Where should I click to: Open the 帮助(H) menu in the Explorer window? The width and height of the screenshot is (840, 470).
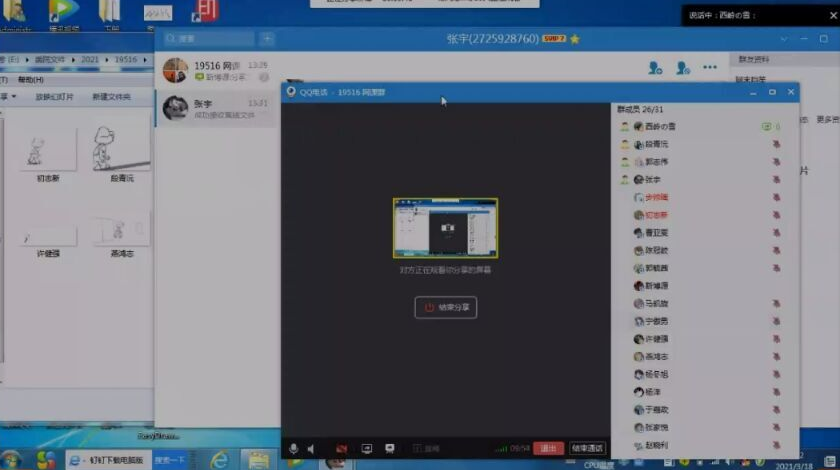31,80
